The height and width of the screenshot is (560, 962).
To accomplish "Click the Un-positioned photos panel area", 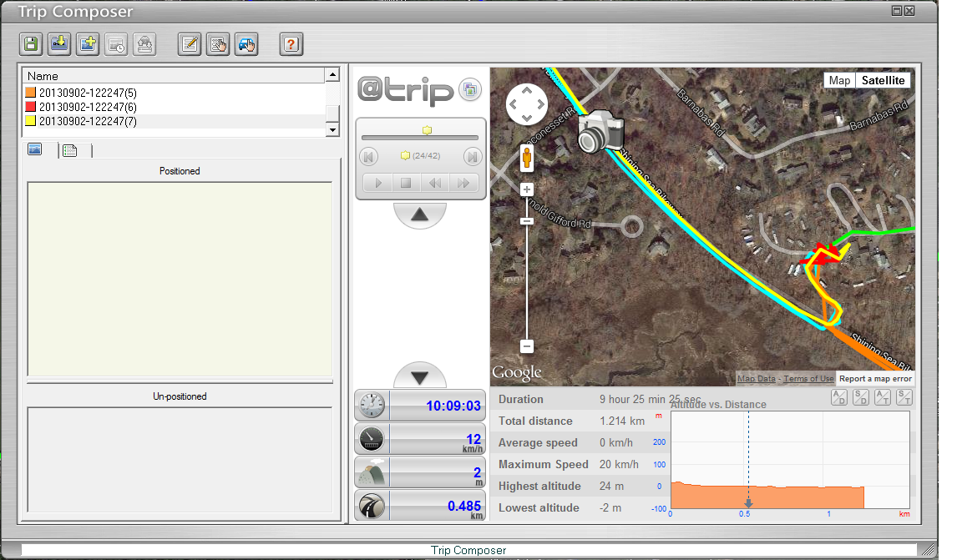I will pos(180,459).
